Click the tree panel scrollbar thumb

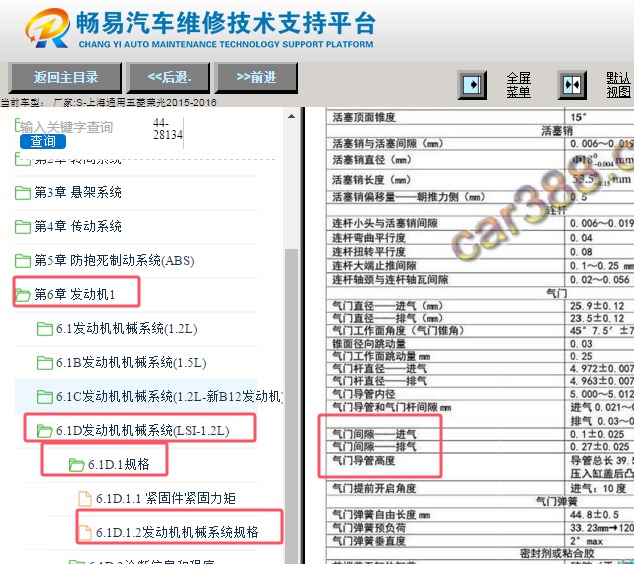click(291, 404)
